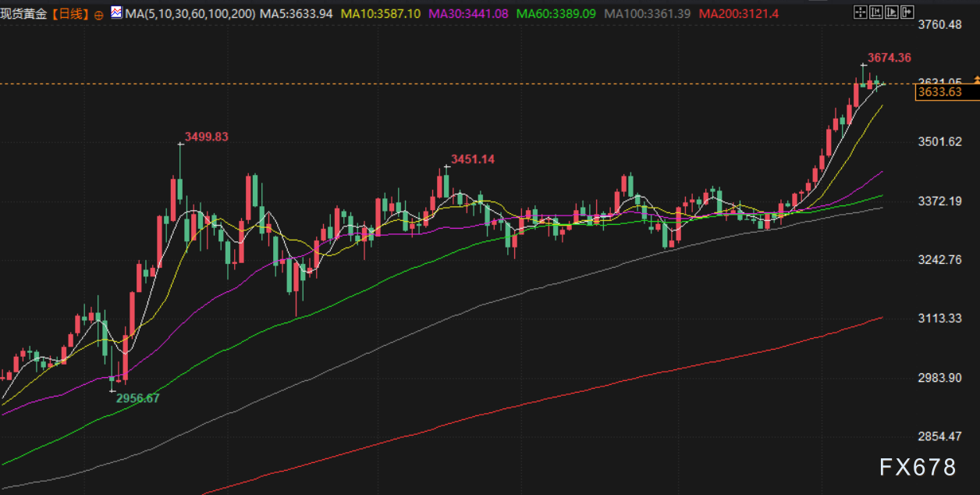Select the green MA60 value label
The image size is (980, 495).
tap(556, 14)
